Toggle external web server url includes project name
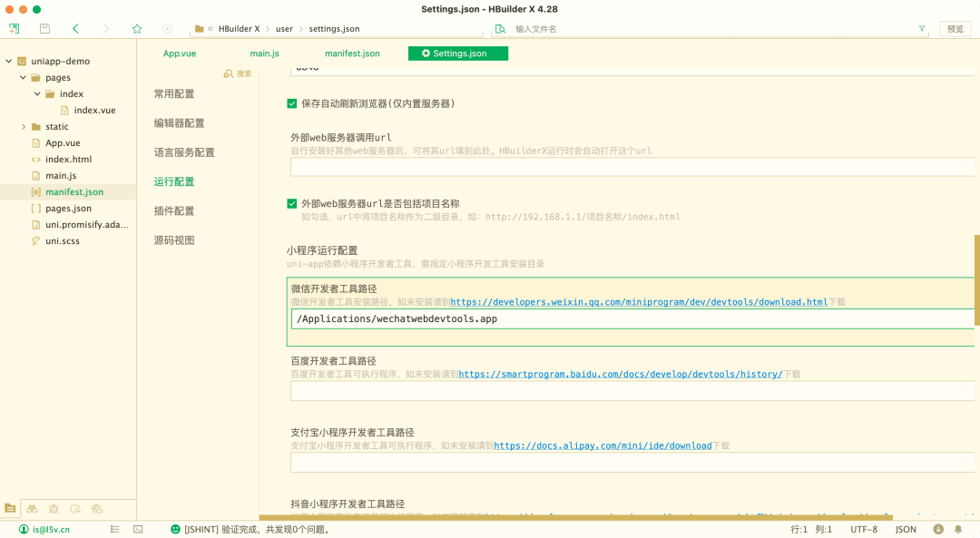980x538 pixels. click(292, 204)
